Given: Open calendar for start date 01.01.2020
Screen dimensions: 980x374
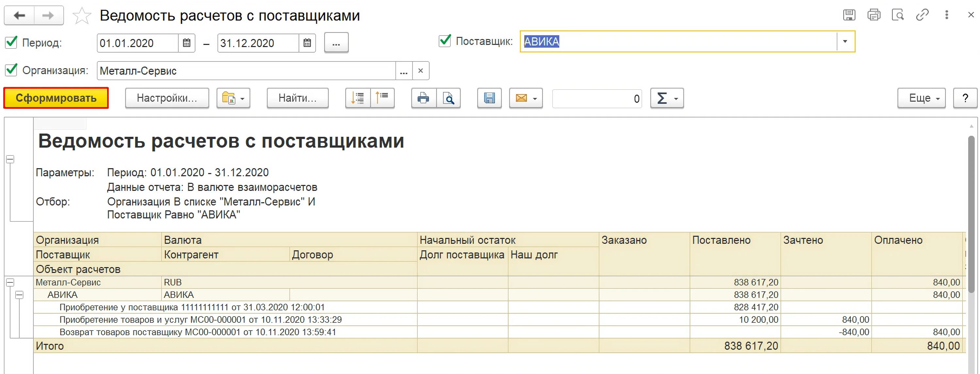Looking at the screenshot, I should pos(187,43).
